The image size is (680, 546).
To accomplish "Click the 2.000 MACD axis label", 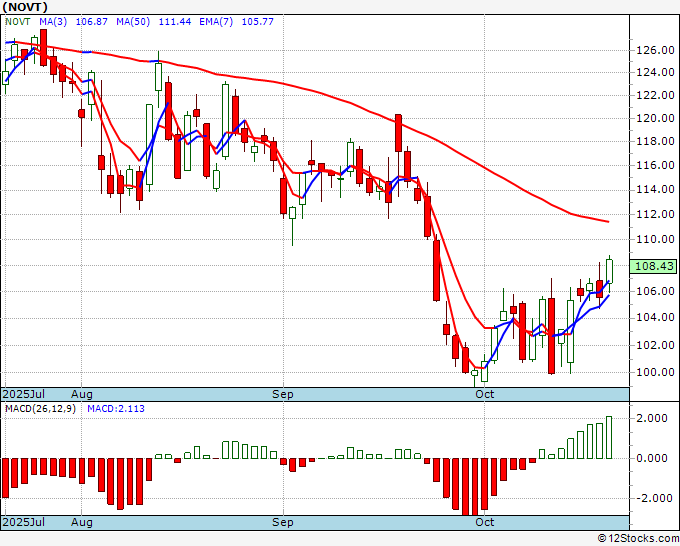I will [x=652, y=418].
